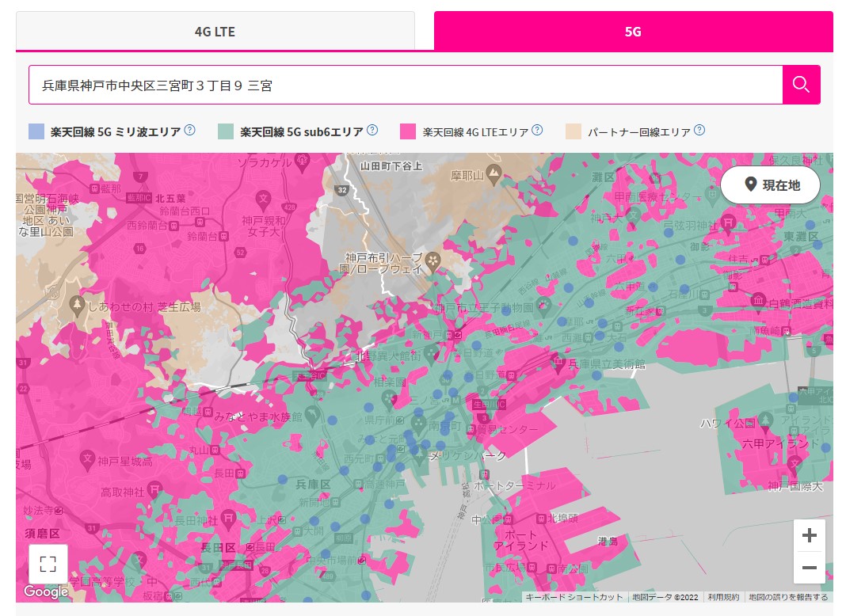
Task: Click the 楽天回線 5G sub6エリア legend label
Action: 302,131
